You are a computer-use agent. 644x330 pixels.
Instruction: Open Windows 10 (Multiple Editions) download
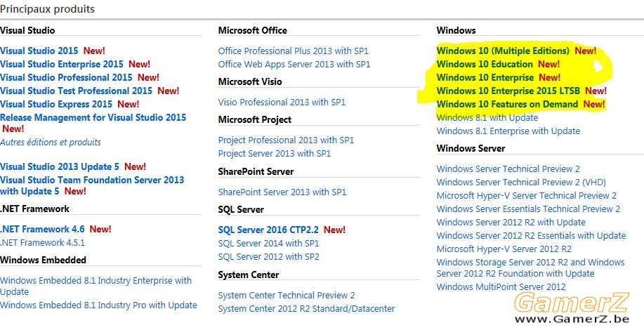[503, 51]
